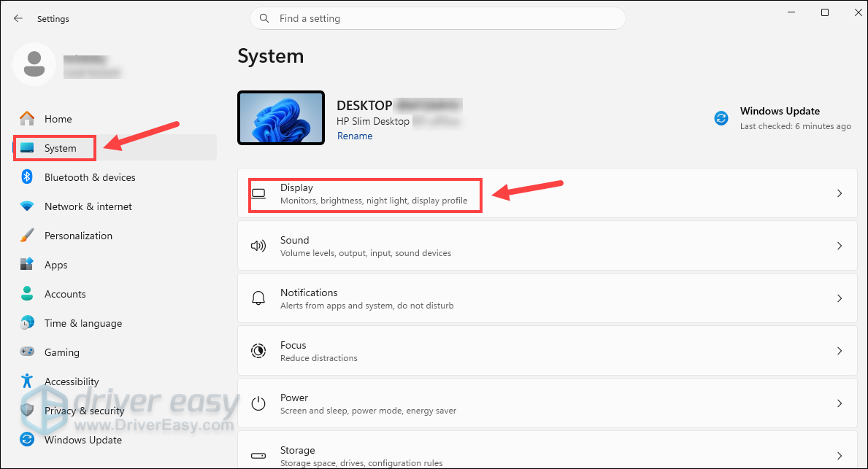This screenshot has height=469, width=868.
Task: Expand Sound row chevron
Action: point(840,246)
